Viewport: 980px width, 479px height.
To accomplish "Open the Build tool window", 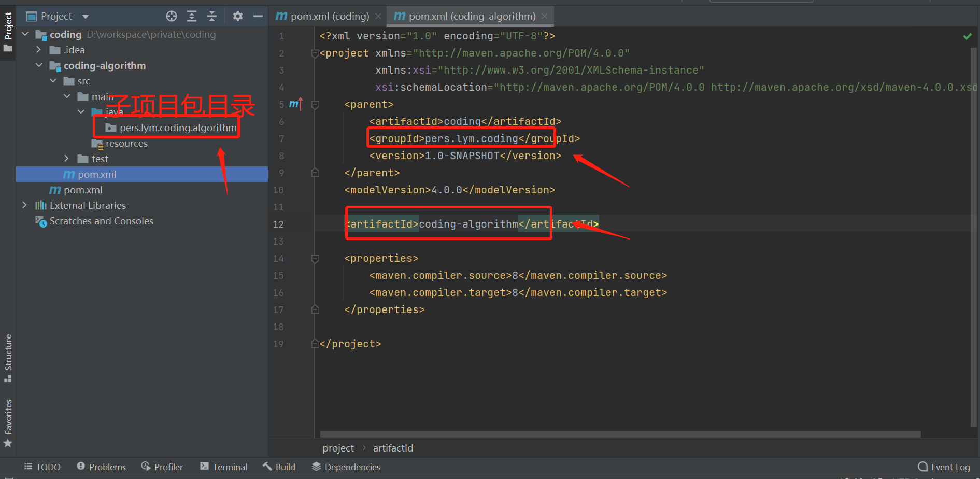I will [x=279, y=467].
